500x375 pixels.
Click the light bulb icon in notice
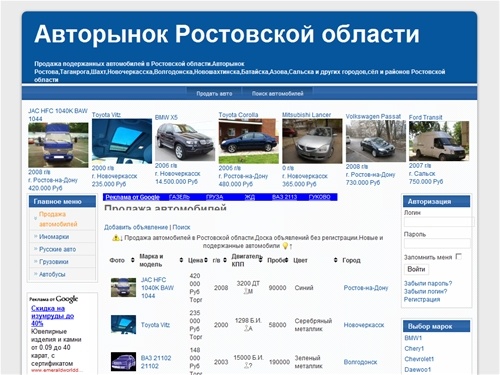point(285,246)
